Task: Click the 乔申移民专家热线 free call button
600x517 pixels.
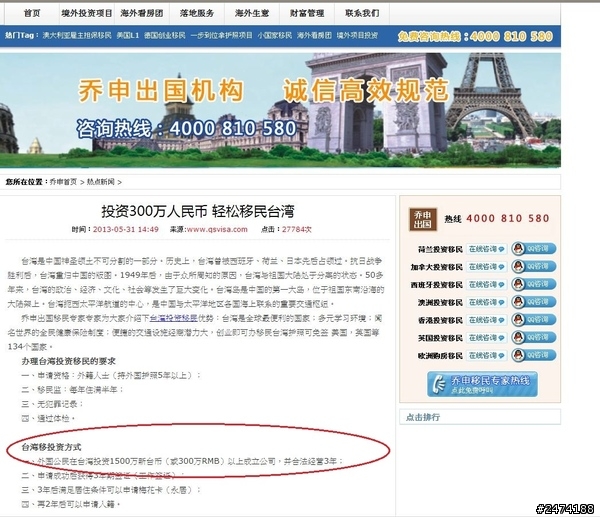Action: click(482, 384)
